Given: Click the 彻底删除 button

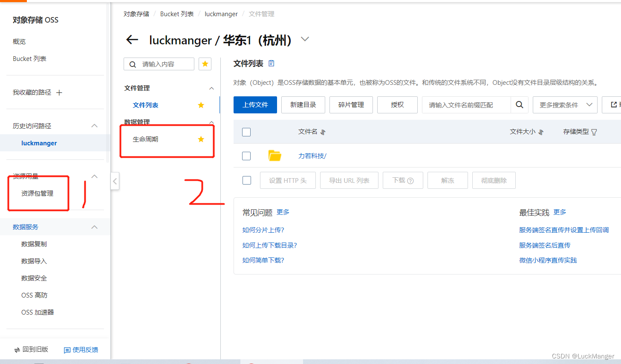Looking at the screenshot, I should (494, 180).
